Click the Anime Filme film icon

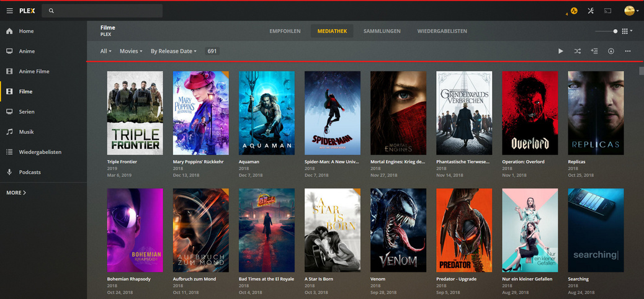[9, 71]
